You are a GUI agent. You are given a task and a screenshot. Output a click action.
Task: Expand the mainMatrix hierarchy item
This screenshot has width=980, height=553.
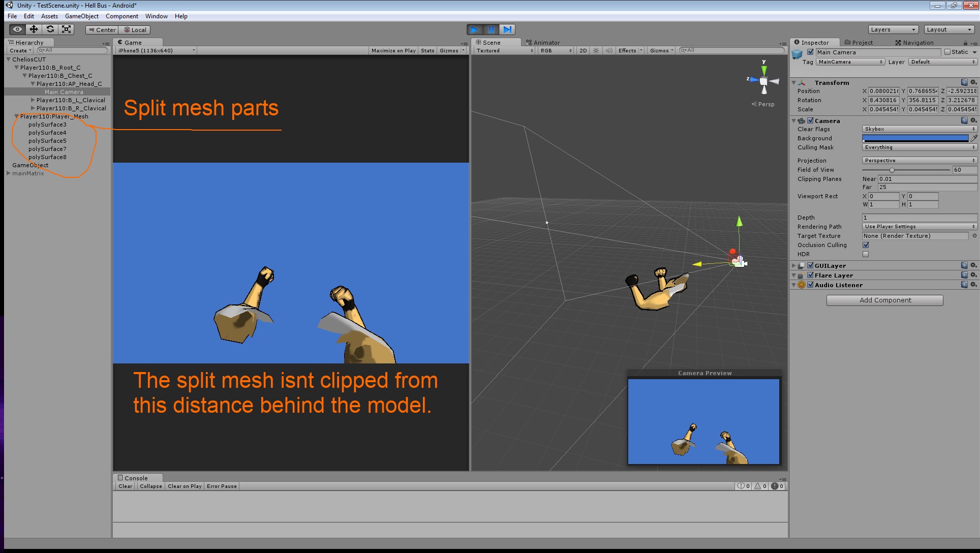coord(8,173)
